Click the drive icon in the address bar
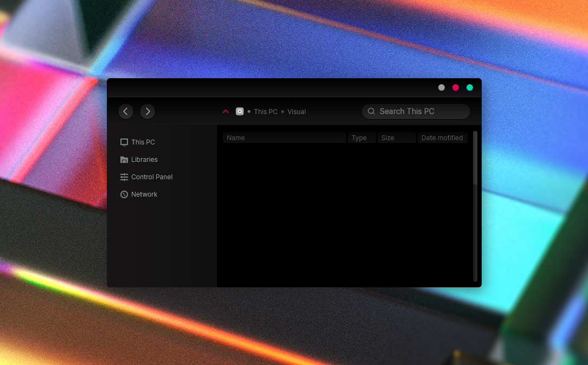Viewport: 588px width, 365px height. coord(240,111)
